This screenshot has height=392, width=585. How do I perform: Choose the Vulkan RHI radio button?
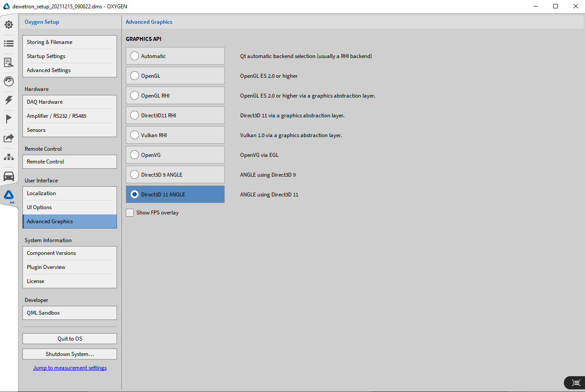tap(135, 135)
